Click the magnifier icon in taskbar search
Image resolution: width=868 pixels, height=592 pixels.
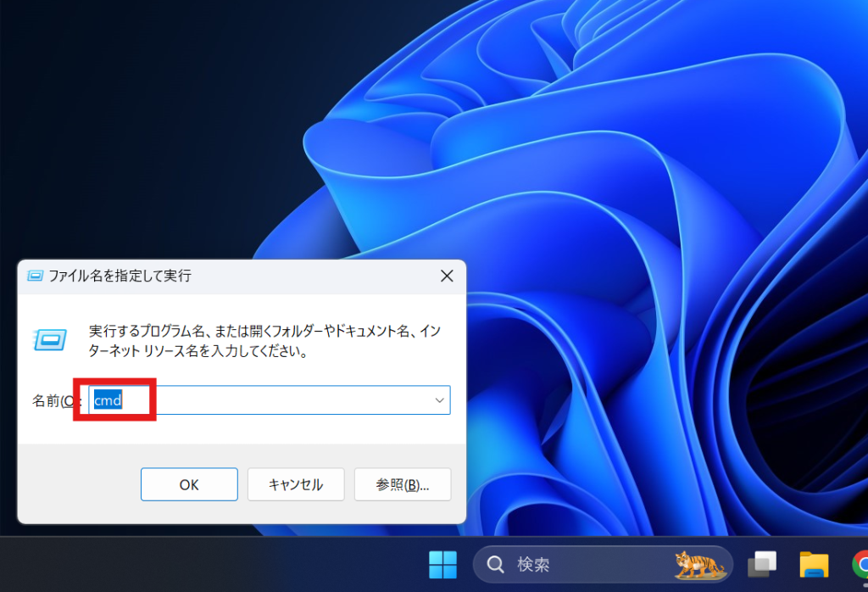[x=495, y=565]
